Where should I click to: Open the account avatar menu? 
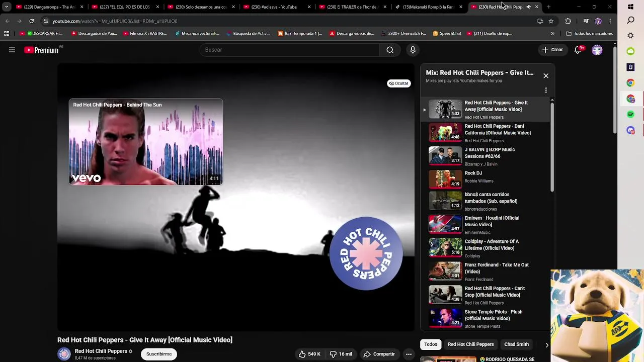(x=597, y=50)
